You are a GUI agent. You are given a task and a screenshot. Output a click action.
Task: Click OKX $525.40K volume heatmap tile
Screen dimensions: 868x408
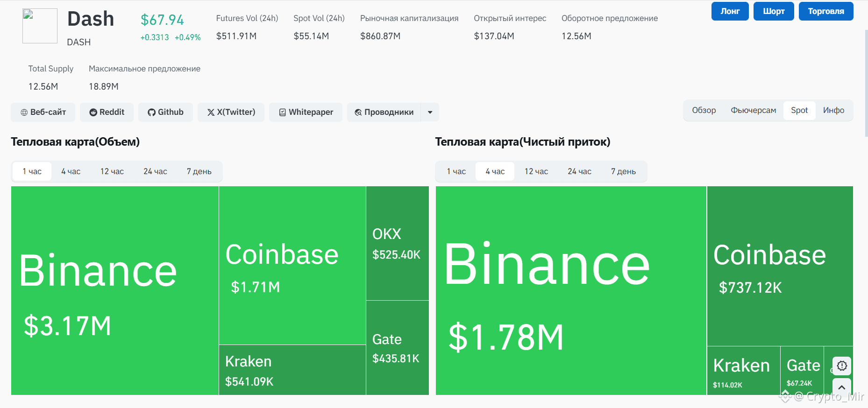[x=398, y=243]
